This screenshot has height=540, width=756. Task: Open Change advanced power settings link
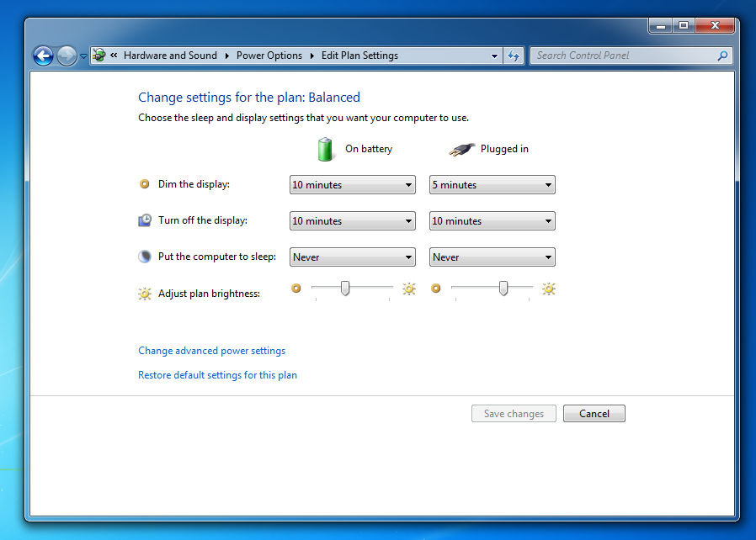(x=211, y=351)
